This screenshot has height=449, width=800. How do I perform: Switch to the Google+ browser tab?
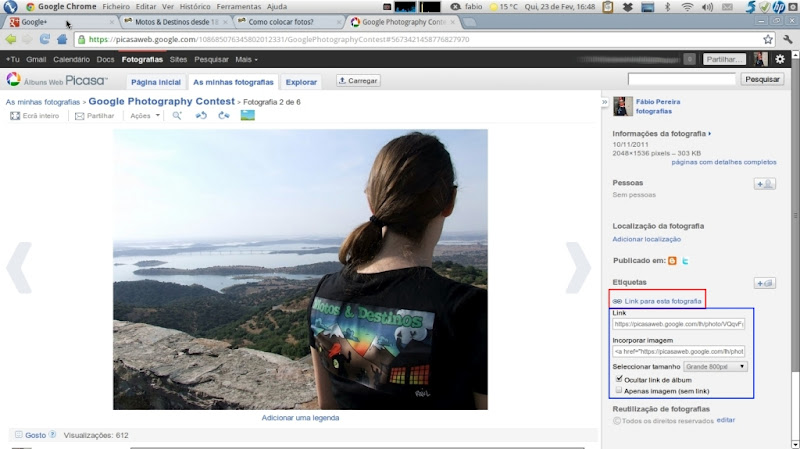click(x=61, y=22)
